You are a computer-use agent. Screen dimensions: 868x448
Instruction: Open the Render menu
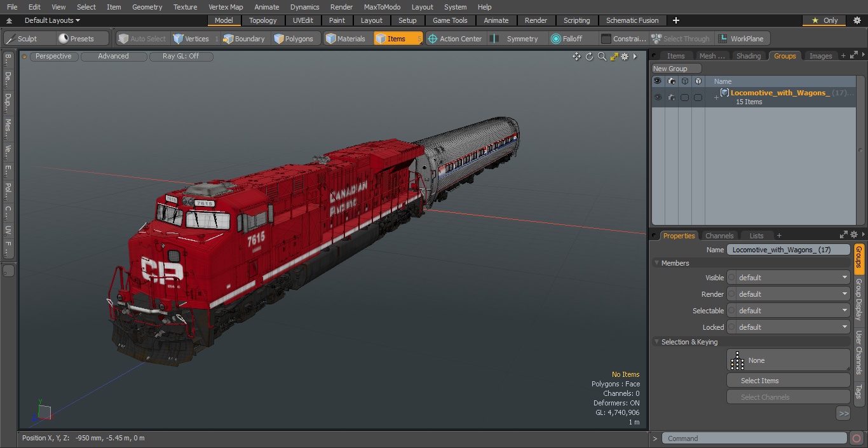pos(341,7)
